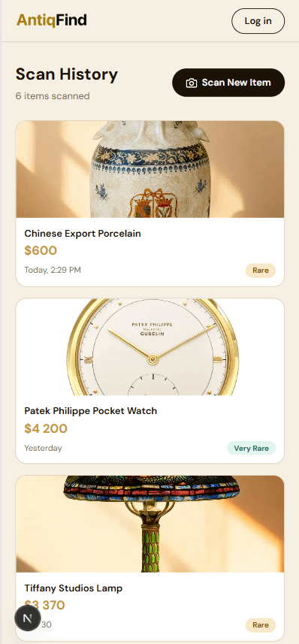
Task: Click the Rare badge on the lamp card
Action: [261, 625]
